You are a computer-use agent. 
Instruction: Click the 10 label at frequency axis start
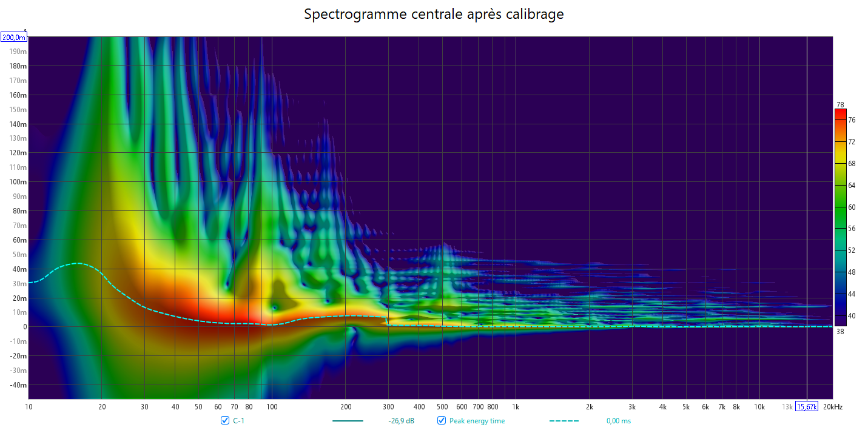(x=29, y=406)
